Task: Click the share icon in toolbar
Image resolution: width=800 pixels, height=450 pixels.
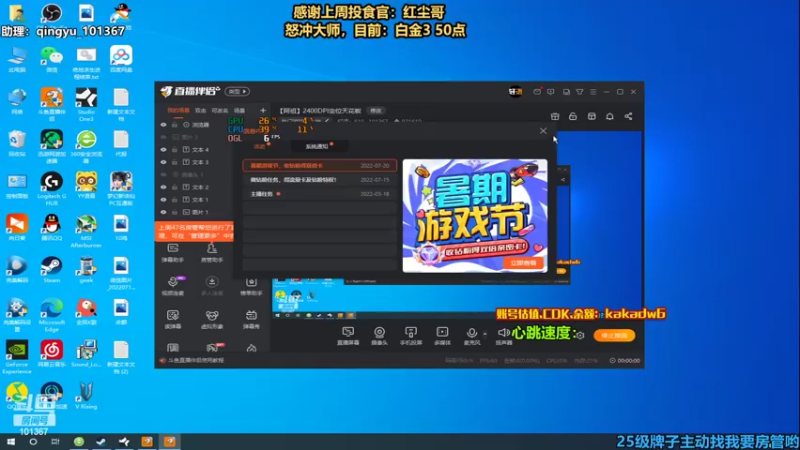Action: (629, 116)
